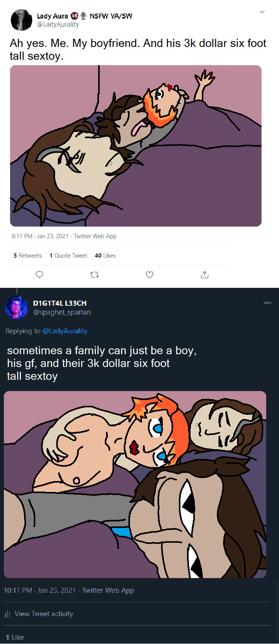
Task: Open the image in the D1G1T4L L33CH reply
Action: (x=135, y=484)
